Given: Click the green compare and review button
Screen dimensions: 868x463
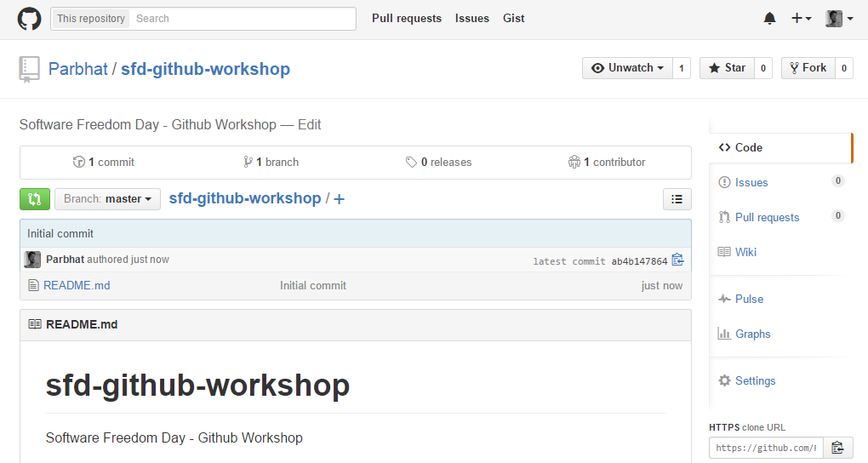Looking at the screenshot, I should point(35,199).
